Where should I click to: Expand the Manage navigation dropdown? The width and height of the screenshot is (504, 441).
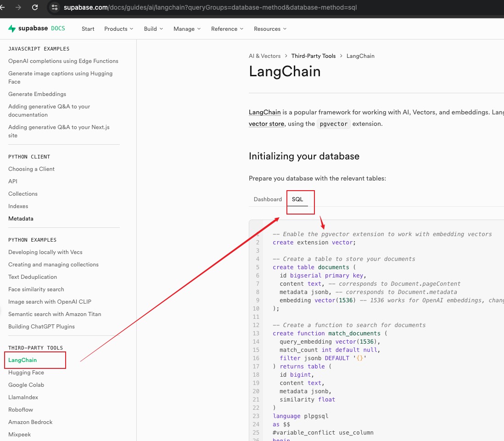[x=187, y=29]
